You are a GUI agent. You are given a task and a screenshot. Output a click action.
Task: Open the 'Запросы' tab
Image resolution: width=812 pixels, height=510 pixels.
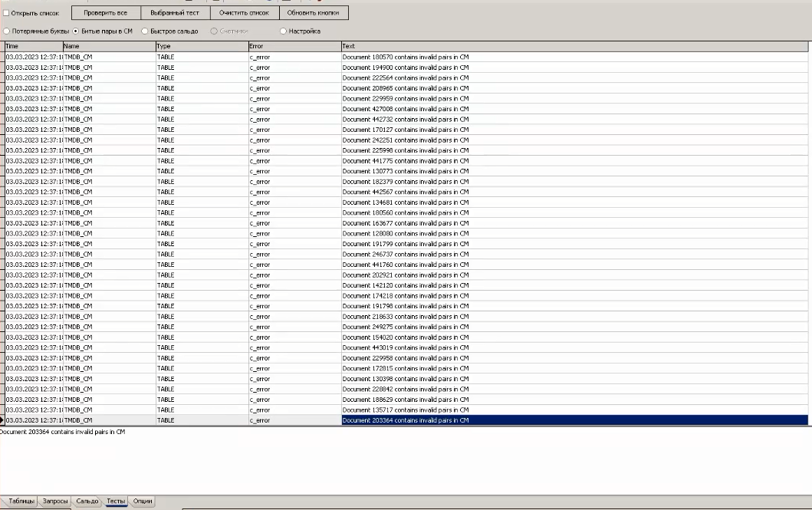55,502
